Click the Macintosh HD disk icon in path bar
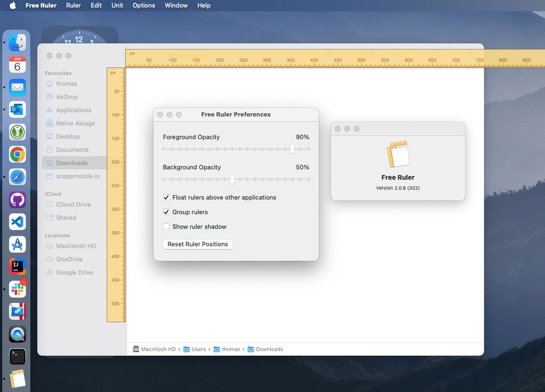This screenshot has height=392, width=545. (x=136, y=349)
